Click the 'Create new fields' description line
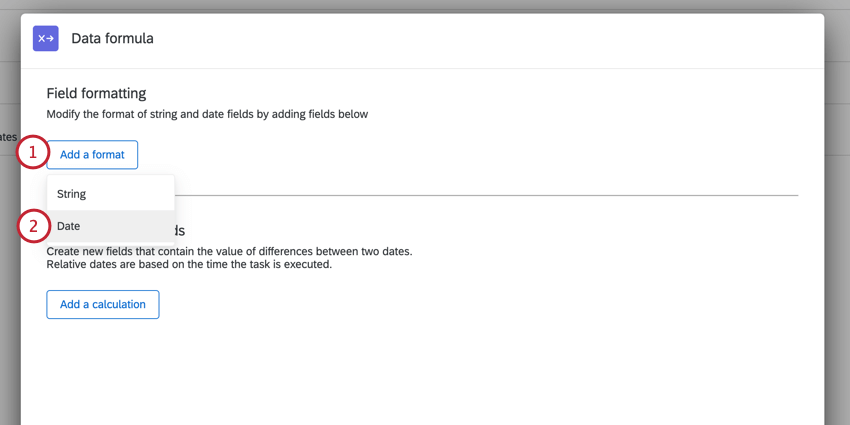 pos(229,251)
